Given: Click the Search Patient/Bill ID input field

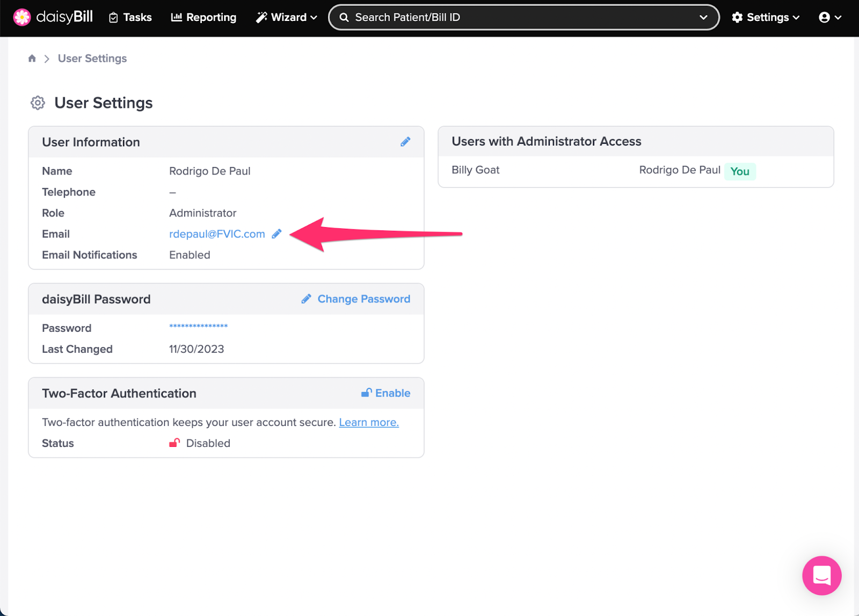Looking at the screenshot, I should 483,17.
